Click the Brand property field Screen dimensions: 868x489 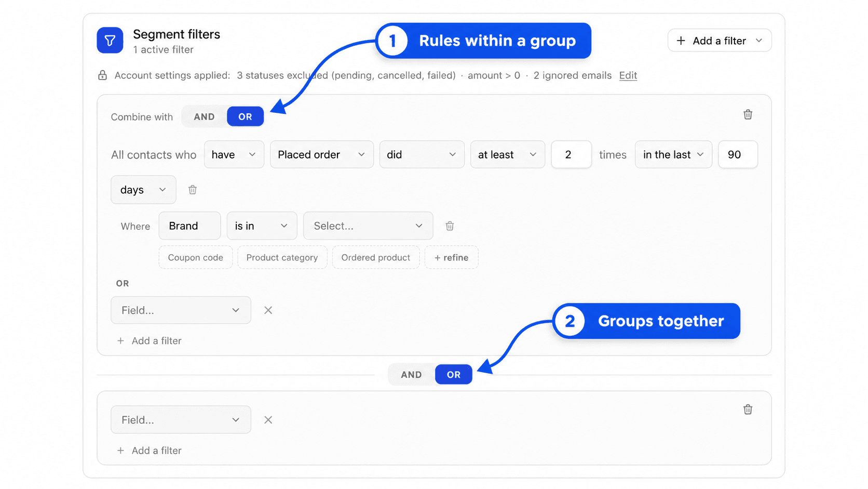point(189,226)
